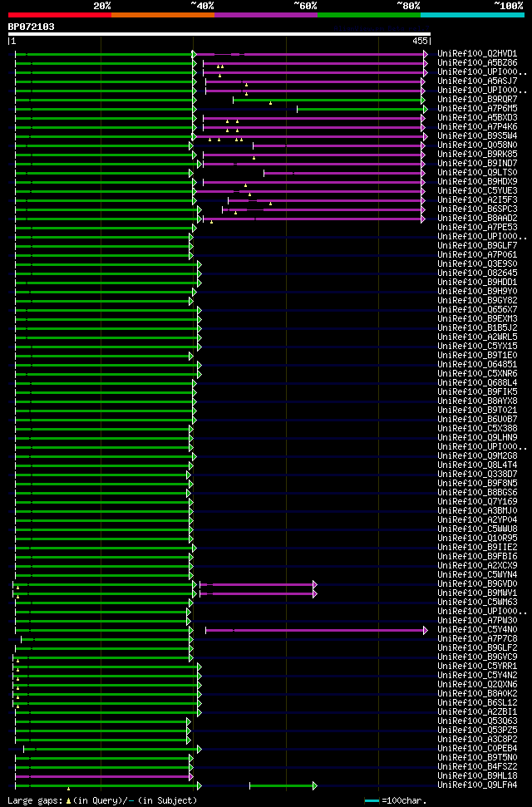Select the UniRef100_C5WYN4 label

click(477, 575)
